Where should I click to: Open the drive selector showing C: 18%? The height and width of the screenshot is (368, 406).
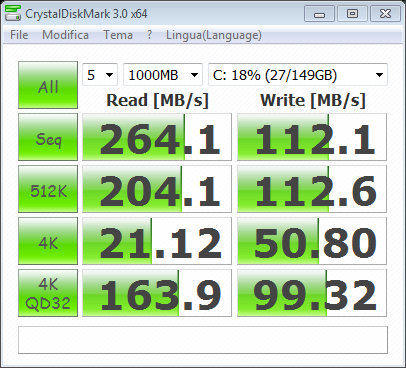click(298, 75)
